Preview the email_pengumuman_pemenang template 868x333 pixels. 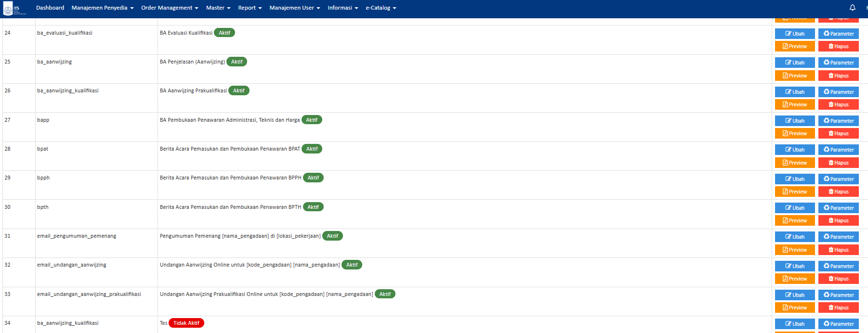click(794, 250)
